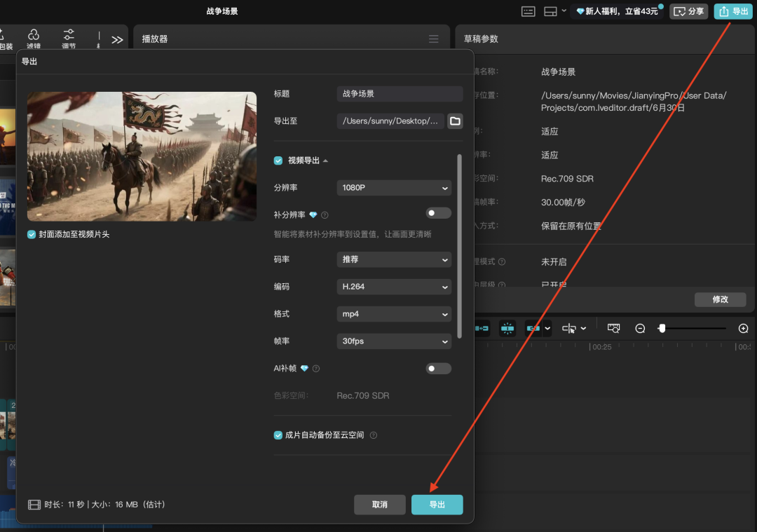Open the export folder browser icon
This screenshot has height=532, width=757.
tap(455, 121)
